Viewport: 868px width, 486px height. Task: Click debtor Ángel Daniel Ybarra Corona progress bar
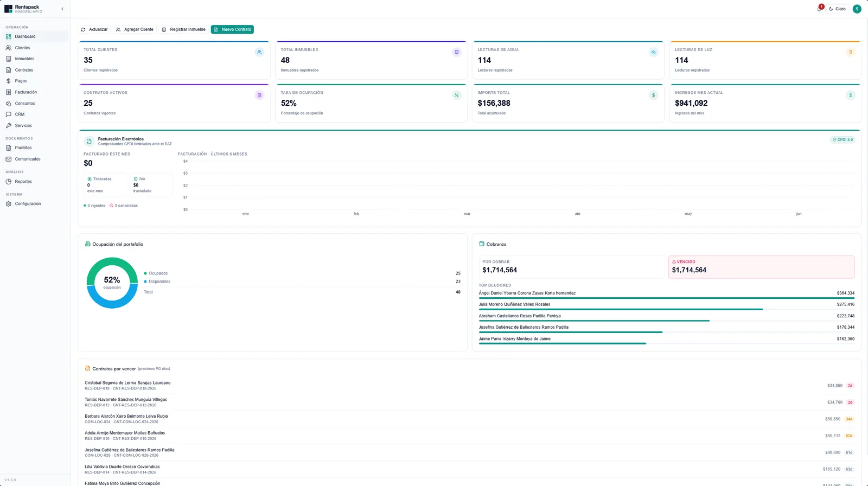tap(666, 298)
